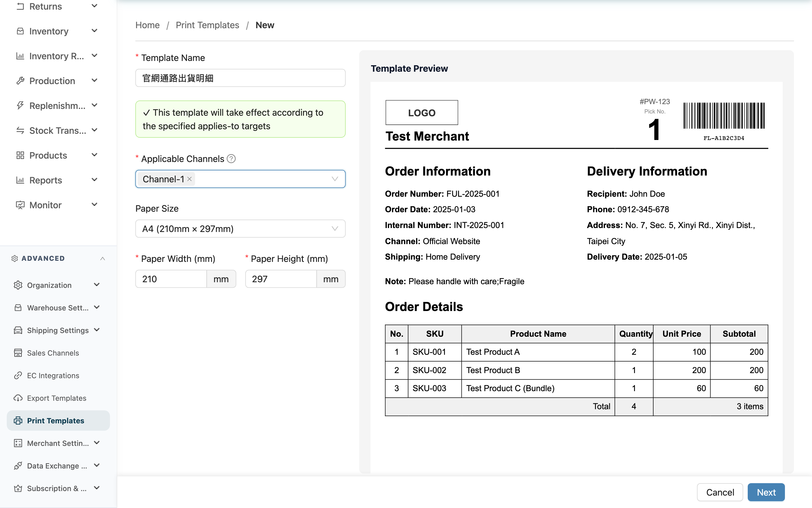Screen dimensions: 812x508
Task: Click the Inventory R... chart icon
Action: click(x=20, y=56)
